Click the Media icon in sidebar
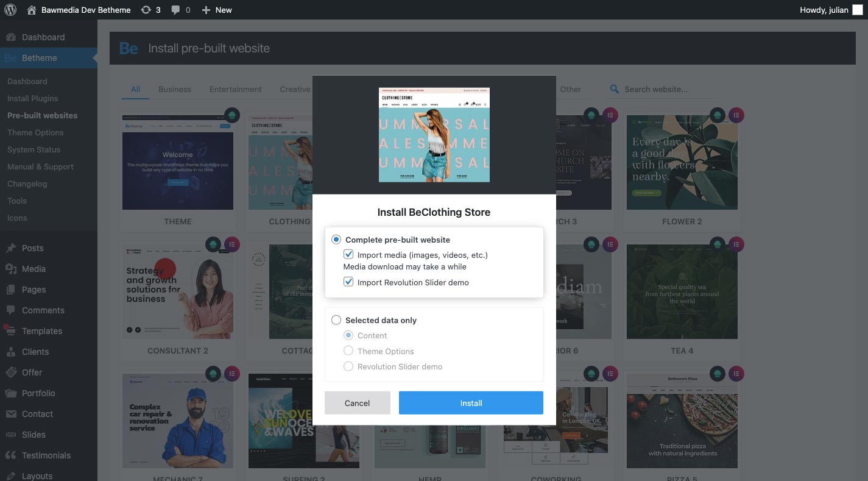The image size is (868, 481). [11, 269]
